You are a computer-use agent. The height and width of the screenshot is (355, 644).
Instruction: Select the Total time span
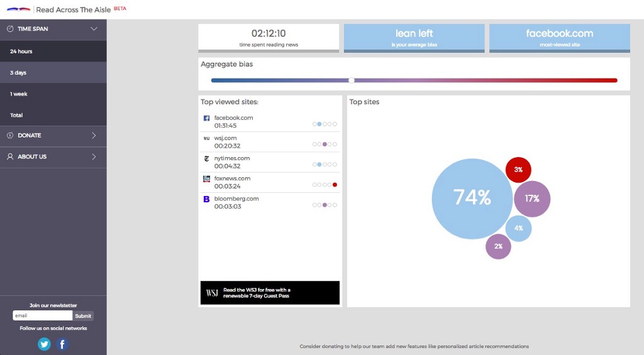pos(53,116)
